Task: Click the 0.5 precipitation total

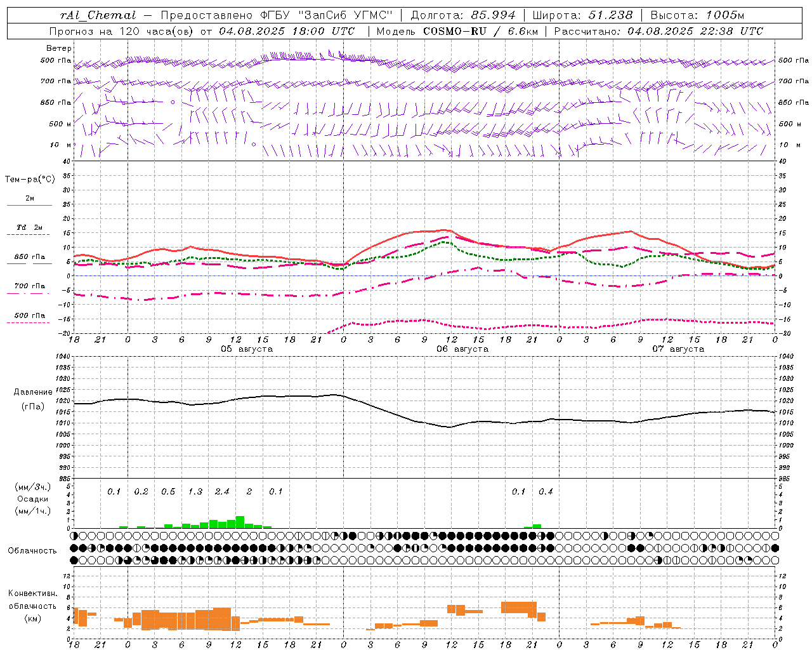Action: (168, 492)
